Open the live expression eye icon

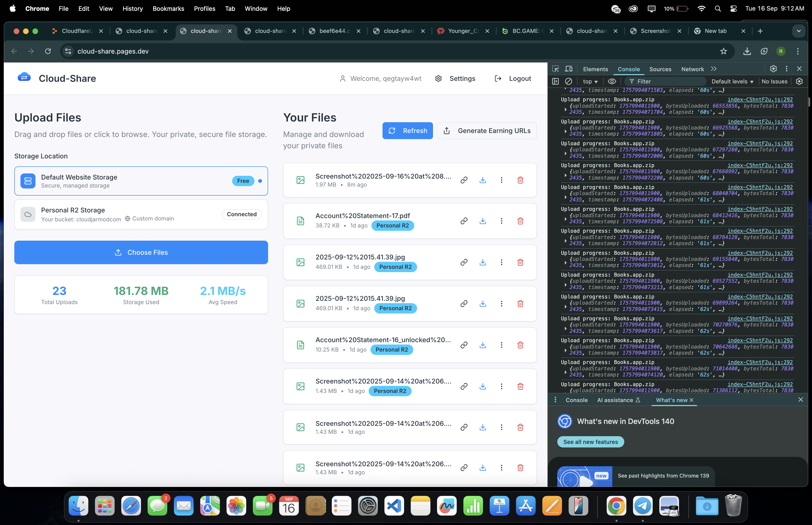coord(612,82)
